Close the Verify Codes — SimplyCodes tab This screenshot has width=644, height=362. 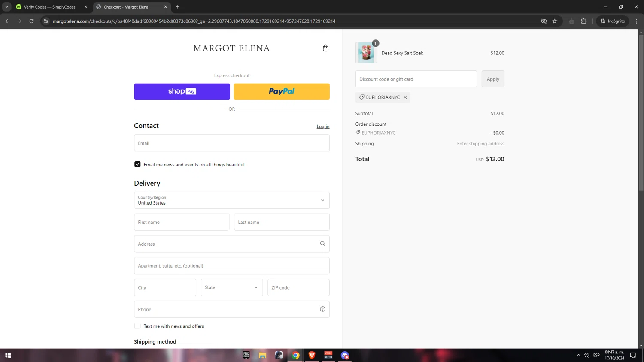86,7
